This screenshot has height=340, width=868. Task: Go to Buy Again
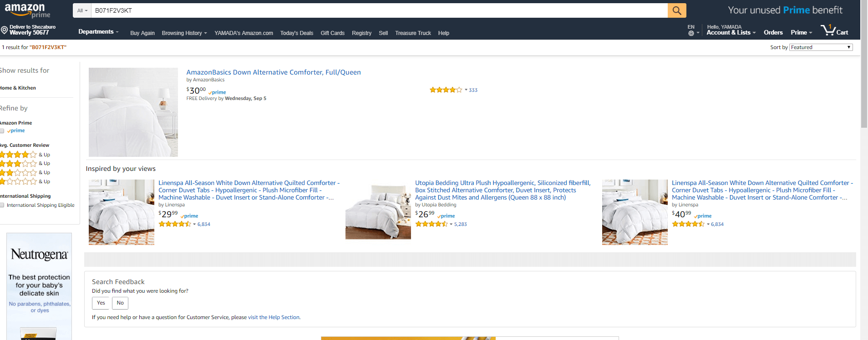tap(142, 33)
